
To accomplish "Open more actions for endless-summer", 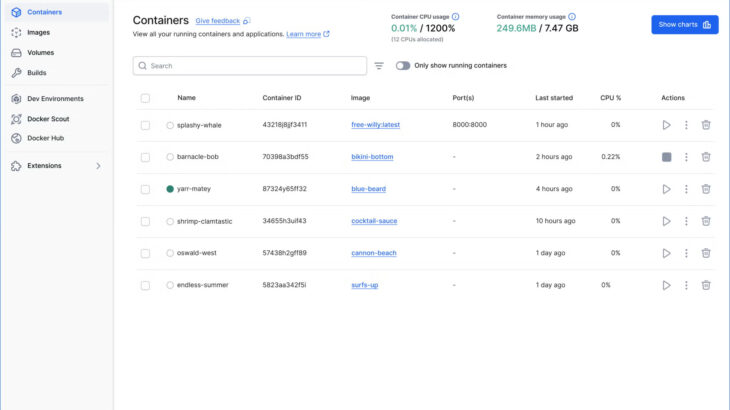I will pos(686,285).
